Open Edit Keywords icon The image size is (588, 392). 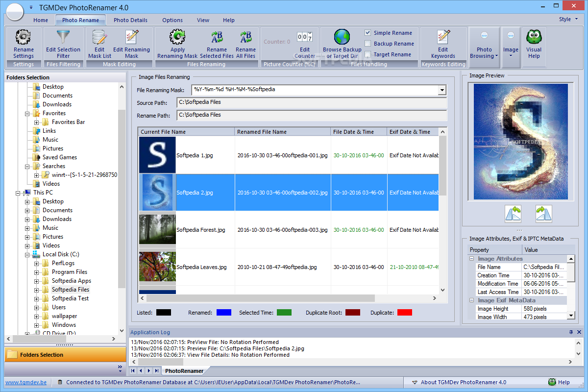pyautogui.click(x=443, y=37)
